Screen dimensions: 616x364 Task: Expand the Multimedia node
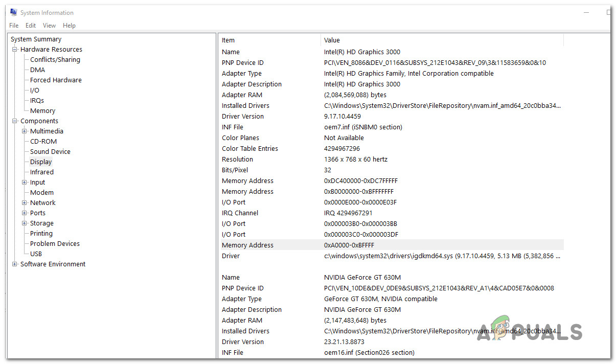point(25,131)
